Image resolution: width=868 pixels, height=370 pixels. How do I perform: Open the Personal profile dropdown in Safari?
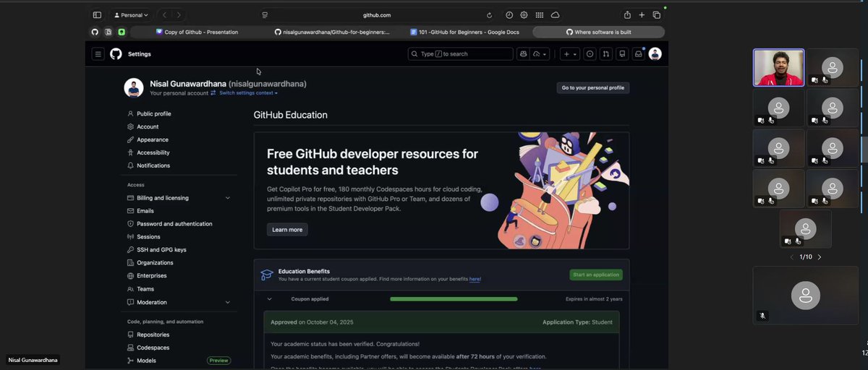click(x=131, y=14)
